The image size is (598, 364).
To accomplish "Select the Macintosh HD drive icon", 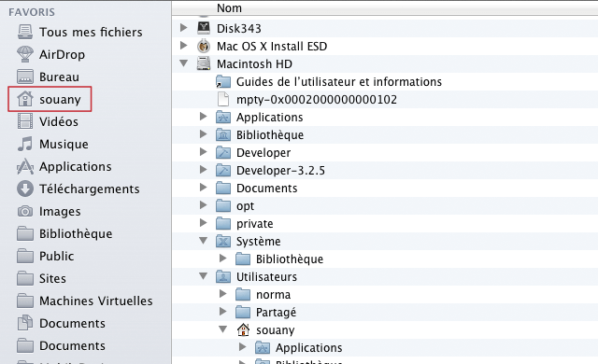I will (x=204, y=63).
